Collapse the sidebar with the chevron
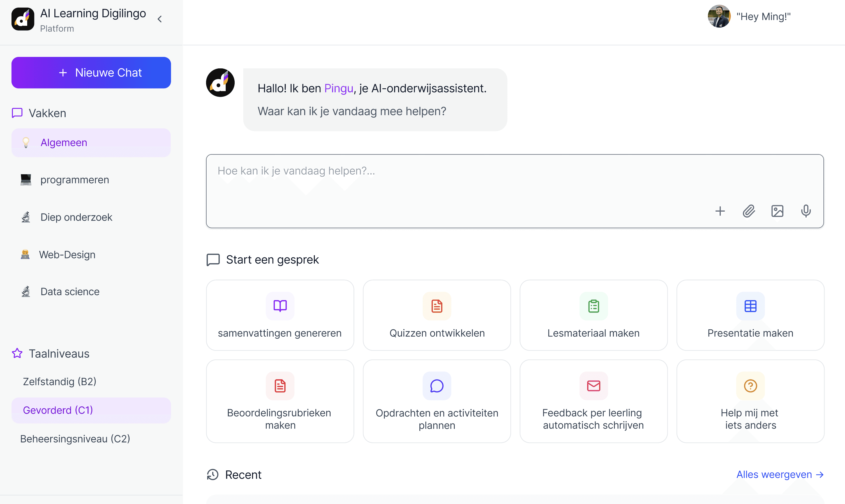Viewport: 845px width, 504px height. (160, 19)
